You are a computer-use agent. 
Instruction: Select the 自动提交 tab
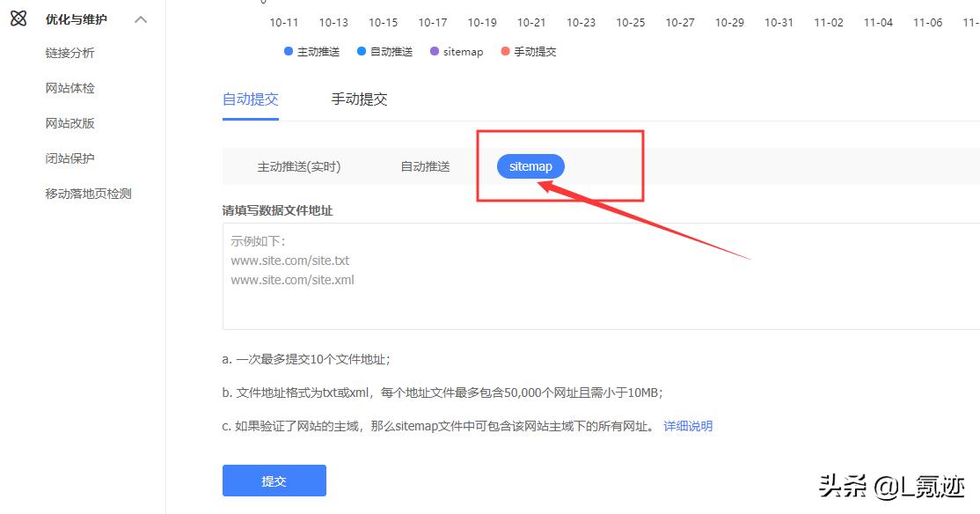(250, 99)
